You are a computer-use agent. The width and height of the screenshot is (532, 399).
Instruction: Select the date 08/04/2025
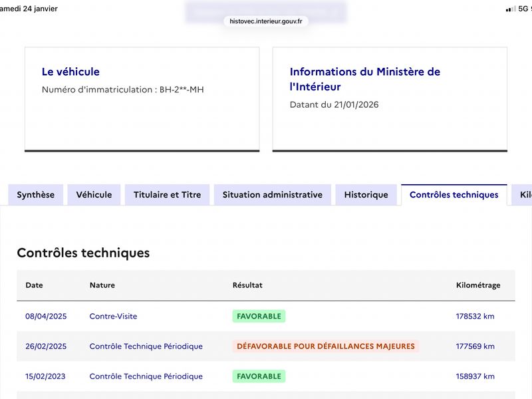click(46, 317)
